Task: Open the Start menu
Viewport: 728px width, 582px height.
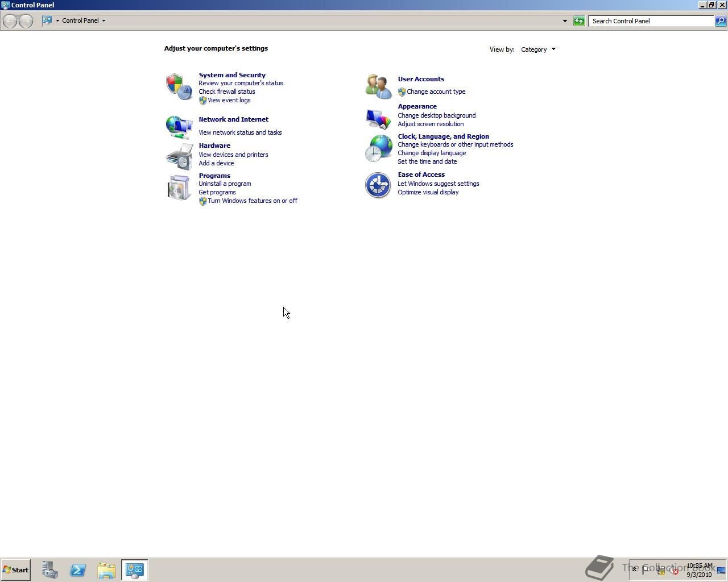Action: coord(16,570)
